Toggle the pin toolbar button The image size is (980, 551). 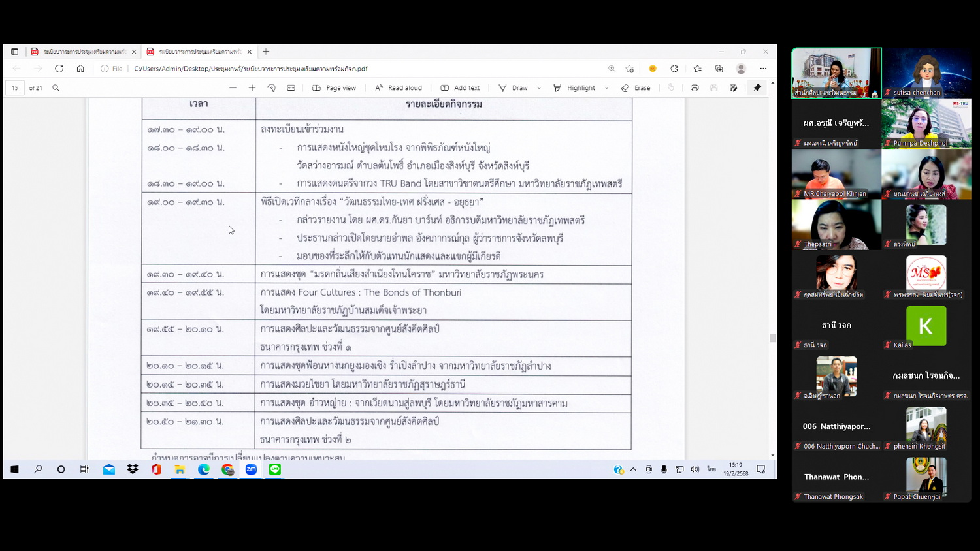757,88
